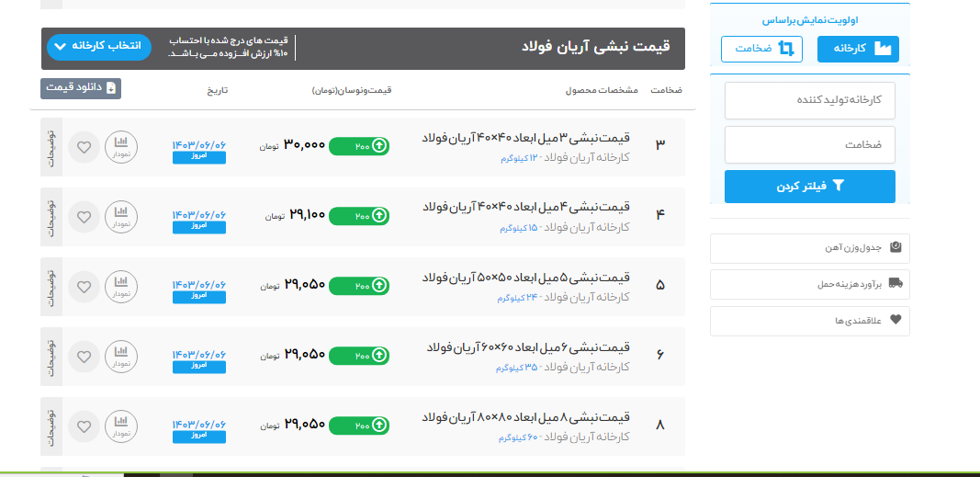Click the ضخامت thickness input field

click(x=809, y=145)
